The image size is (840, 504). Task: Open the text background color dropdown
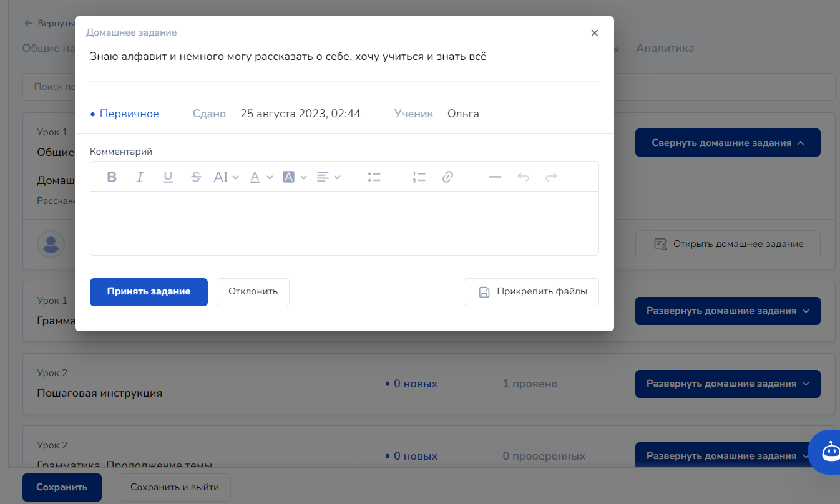click(x=295, y=177)
